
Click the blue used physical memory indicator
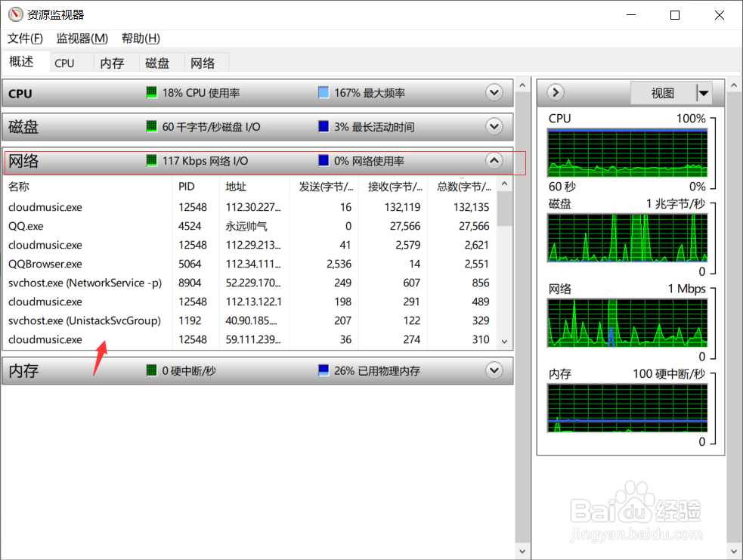324,370
